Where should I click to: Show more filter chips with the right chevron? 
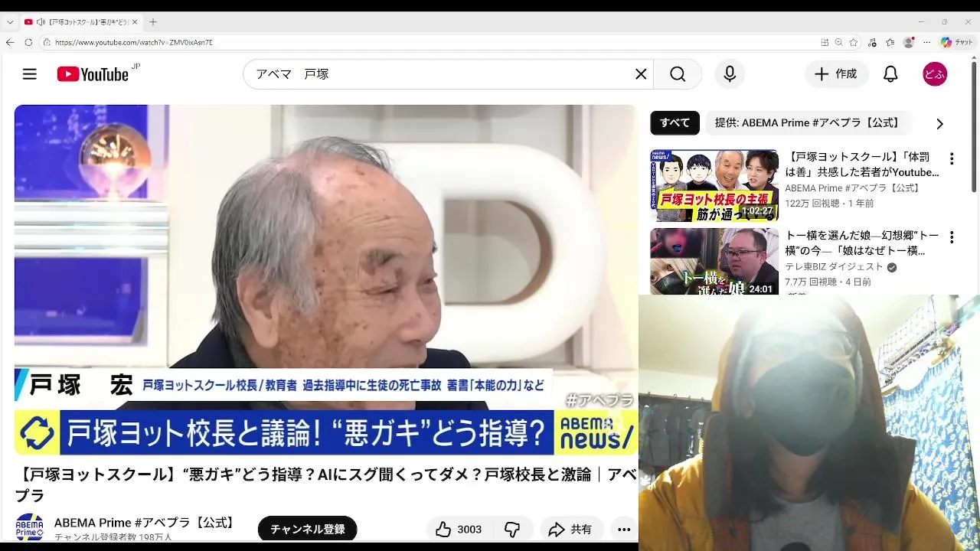(x=939, y=123)
